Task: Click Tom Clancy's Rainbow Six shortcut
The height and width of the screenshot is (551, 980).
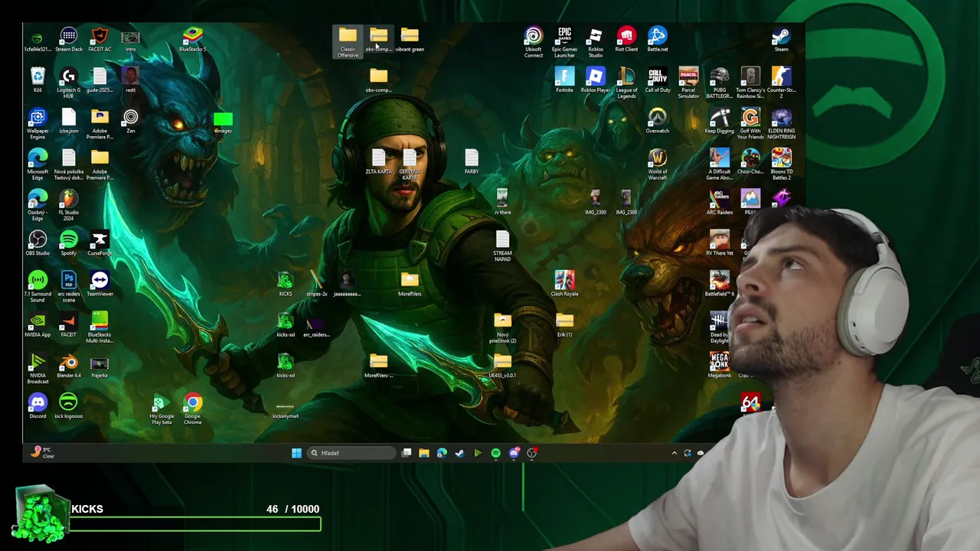Action: coord(750,83)
